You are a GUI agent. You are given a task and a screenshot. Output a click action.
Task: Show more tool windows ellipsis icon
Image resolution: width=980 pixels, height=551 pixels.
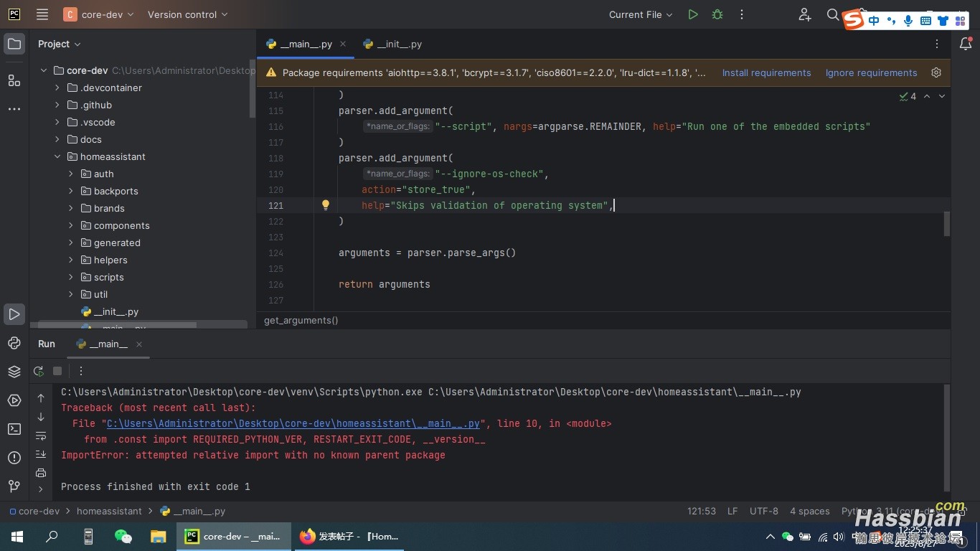coord(14,109)
